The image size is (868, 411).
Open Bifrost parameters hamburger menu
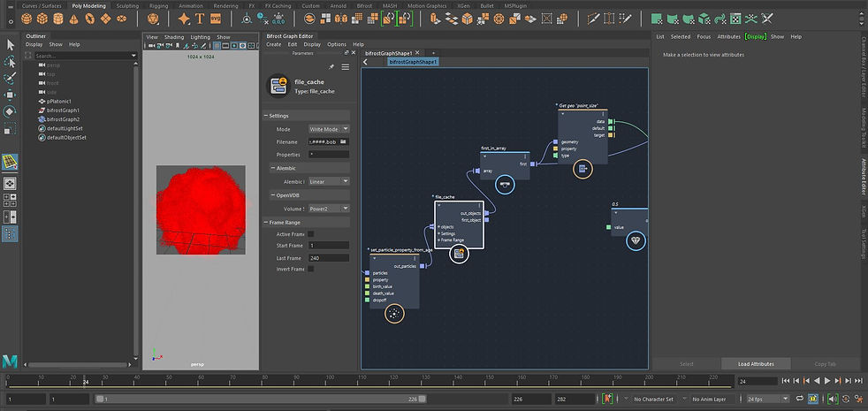coord(345,67)
